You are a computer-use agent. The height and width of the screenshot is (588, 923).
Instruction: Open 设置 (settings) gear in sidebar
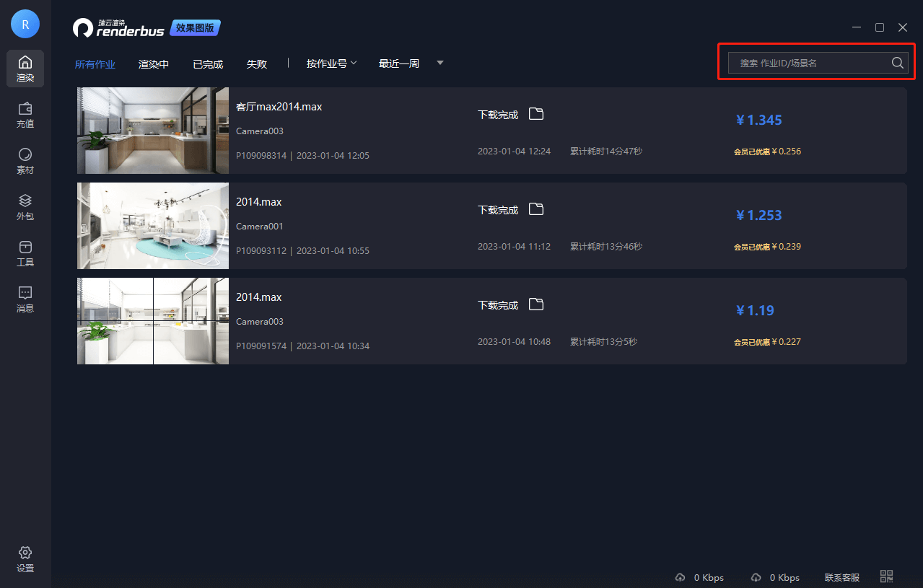[25, 559]
